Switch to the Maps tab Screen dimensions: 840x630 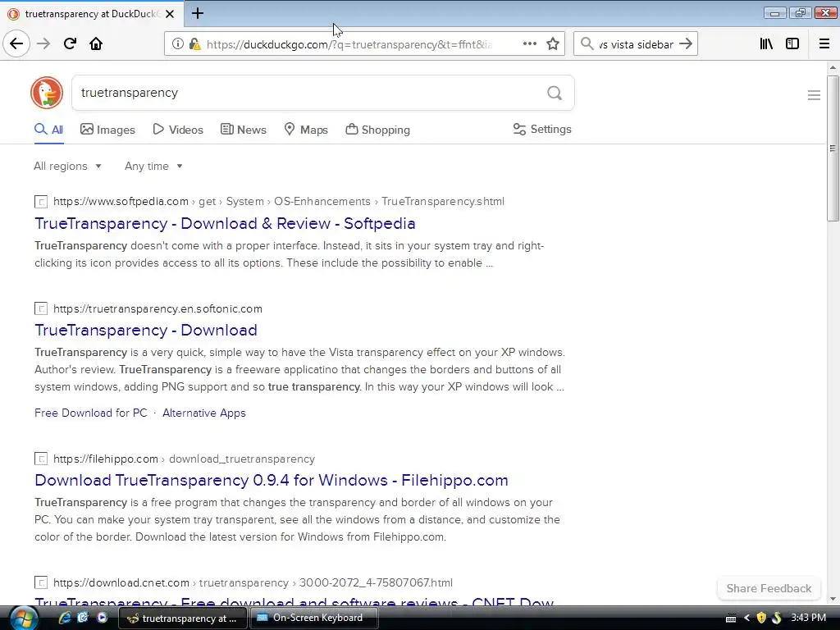[306, 130]
